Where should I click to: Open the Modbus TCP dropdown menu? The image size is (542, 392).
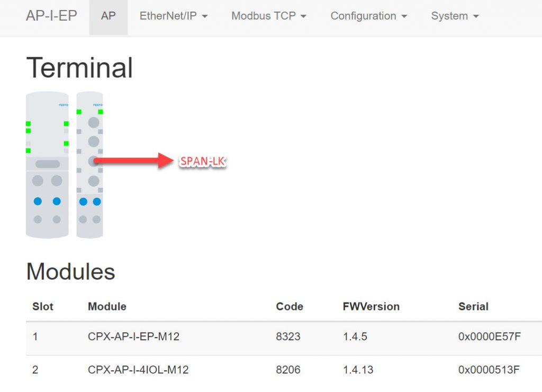tap(269, 16)
